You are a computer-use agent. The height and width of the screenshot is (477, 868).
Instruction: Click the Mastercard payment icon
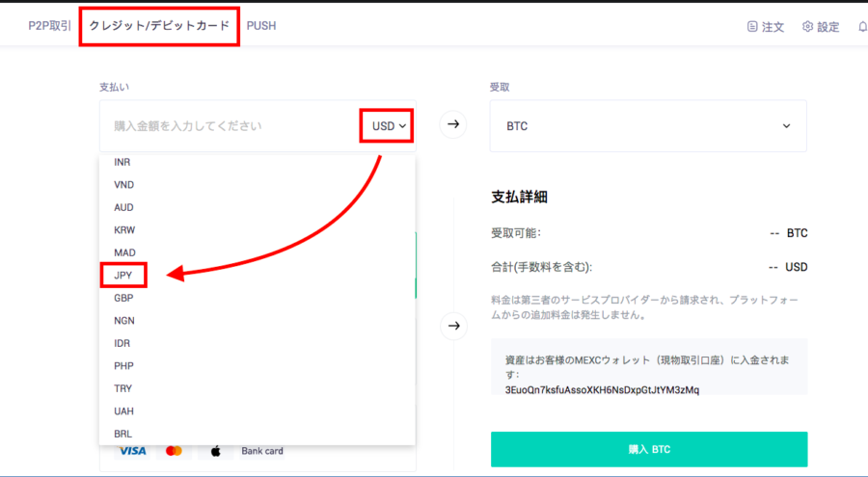coord(174,452)
